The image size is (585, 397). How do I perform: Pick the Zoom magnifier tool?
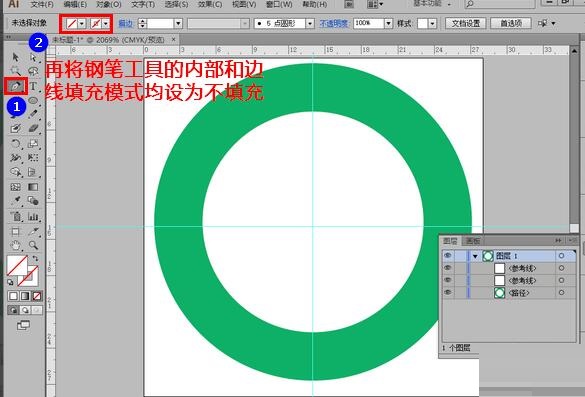click(x=33, y=245)
